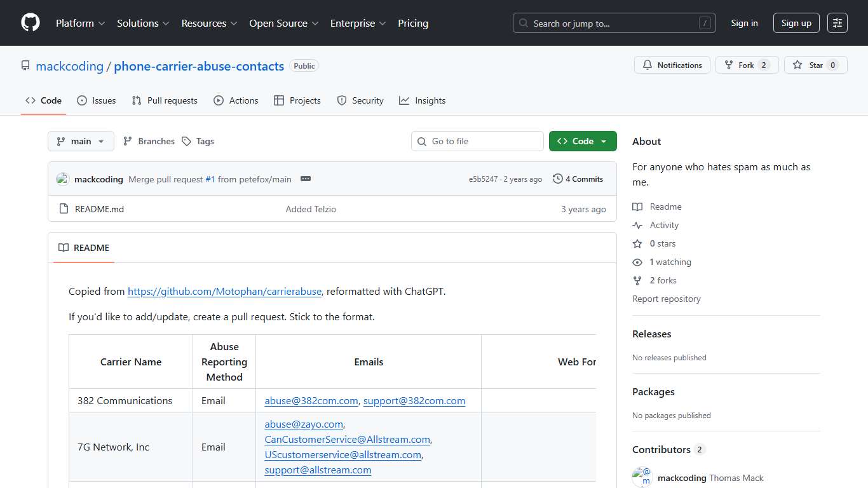
Task: Star the repository
Action: point(815,64)
